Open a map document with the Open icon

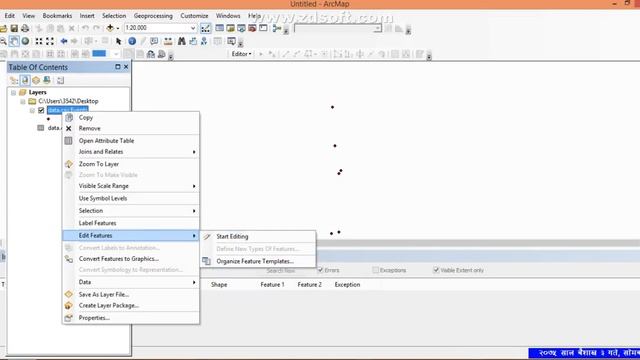(x=4, y=28)
